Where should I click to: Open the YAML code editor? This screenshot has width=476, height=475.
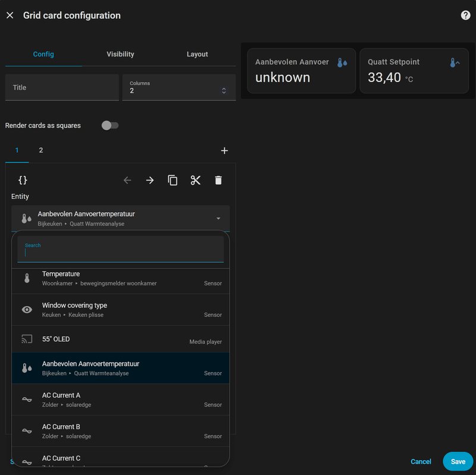coord(23,180)
